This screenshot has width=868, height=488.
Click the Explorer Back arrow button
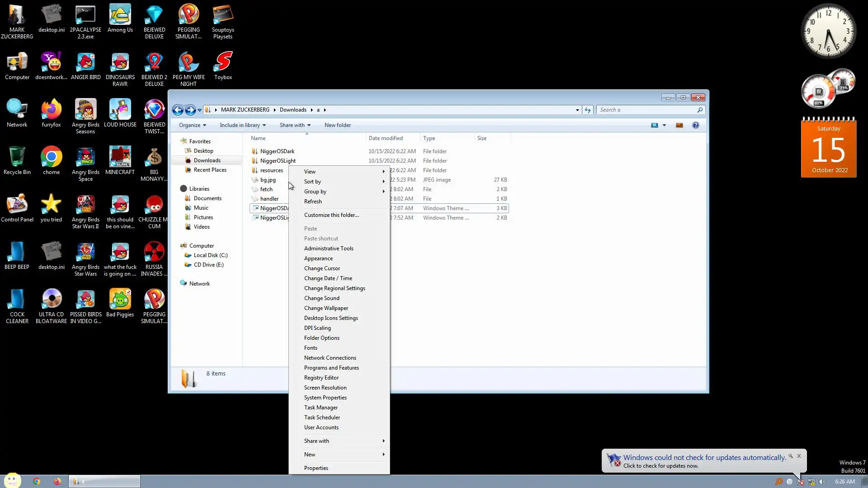click(178, 110)
